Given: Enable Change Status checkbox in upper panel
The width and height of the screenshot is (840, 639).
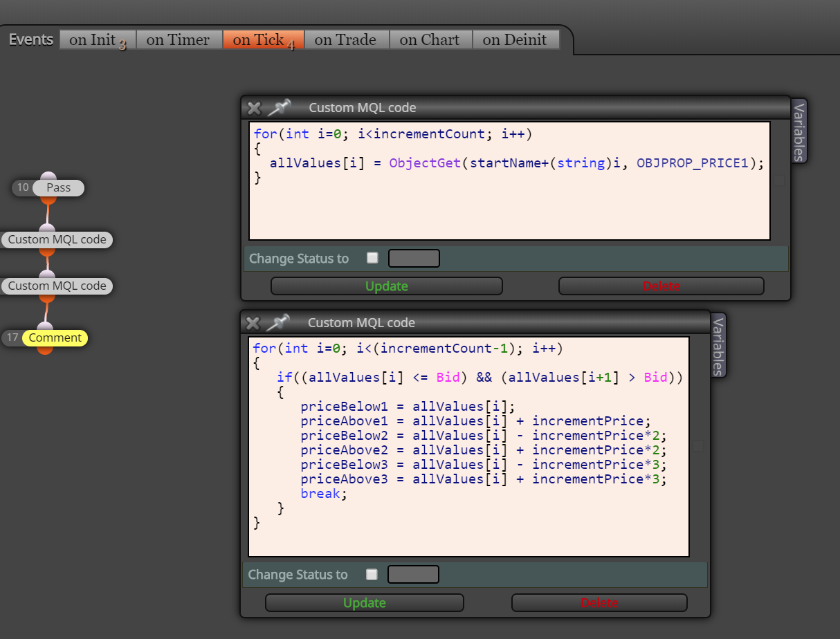Looking at the screenshot, I should point(372,258).
